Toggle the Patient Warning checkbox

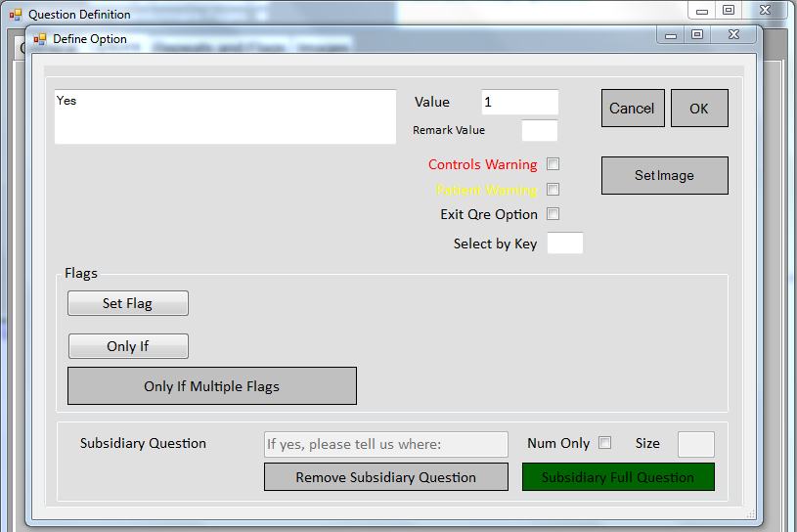coord(553,190)
